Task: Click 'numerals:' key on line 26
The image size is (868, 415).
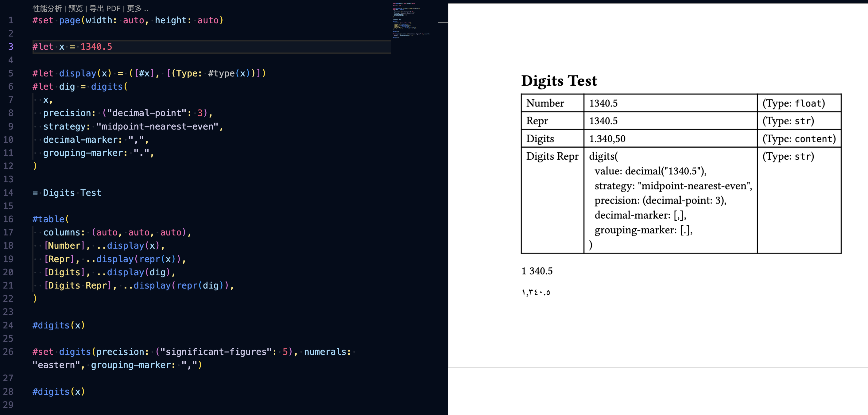Action: tap(327, 352)
